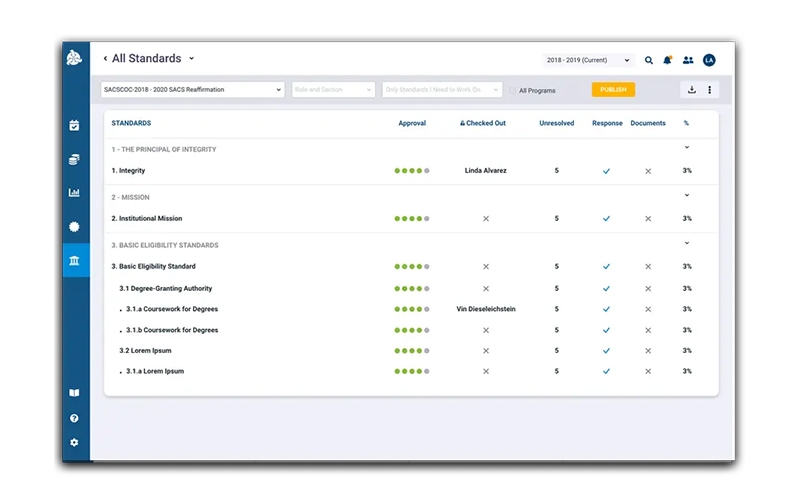
Task: Open the SACSCOC 2018-2020 Reaffirmation dropdown
Action: 192,90
